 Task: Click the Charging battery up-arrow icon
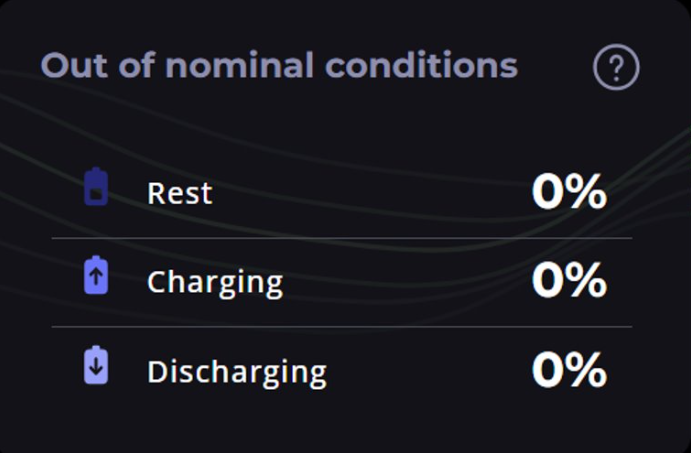pos(96,276)
